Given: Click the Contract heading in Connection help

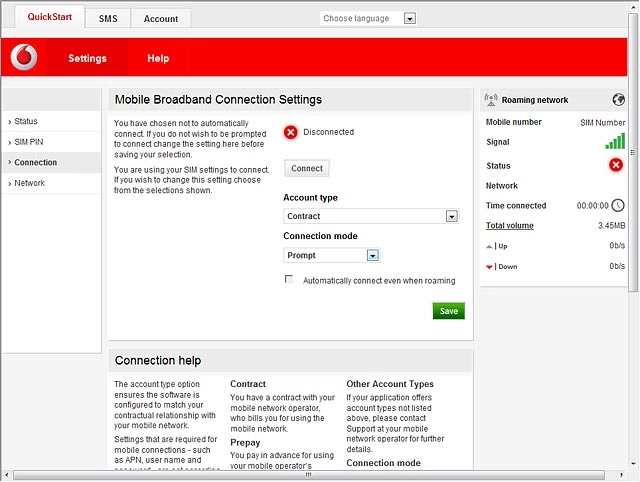Looking at the screenshot, I should (248, 384).
